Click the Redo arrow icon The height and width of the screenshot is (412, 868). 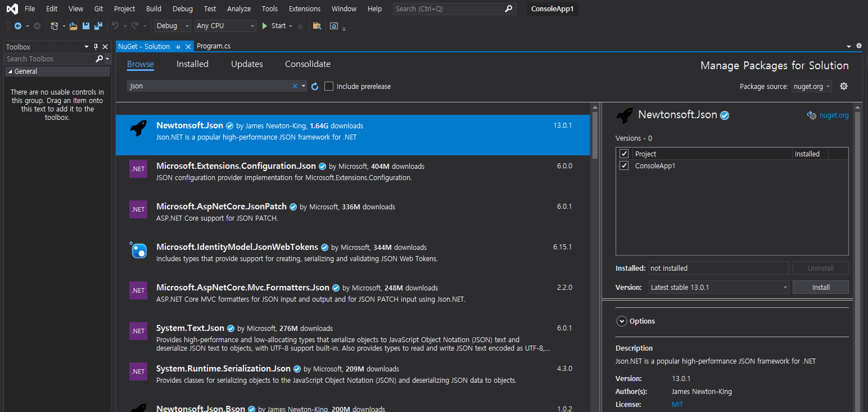(x=135, y=26)
